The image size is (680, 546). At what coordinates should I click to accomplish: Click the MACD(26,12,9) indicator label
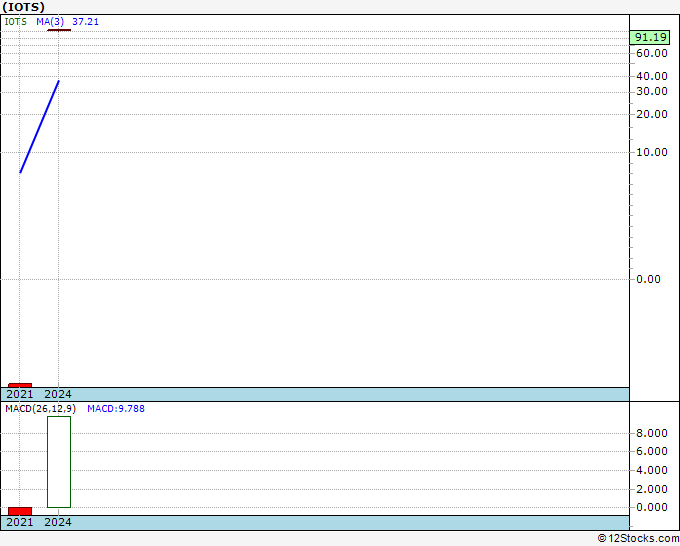(40, 409)
